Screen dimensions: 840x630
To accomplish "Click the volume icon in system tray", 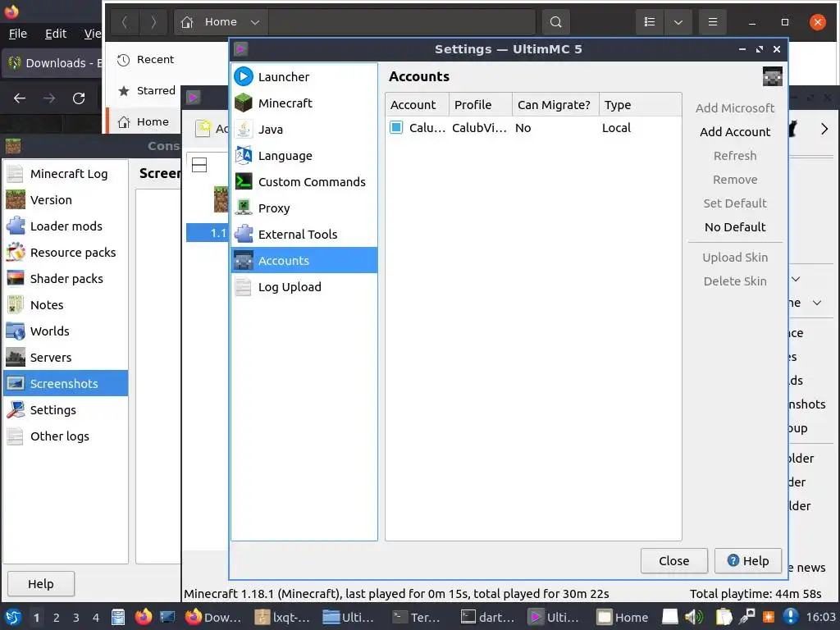I will [694, 617].
